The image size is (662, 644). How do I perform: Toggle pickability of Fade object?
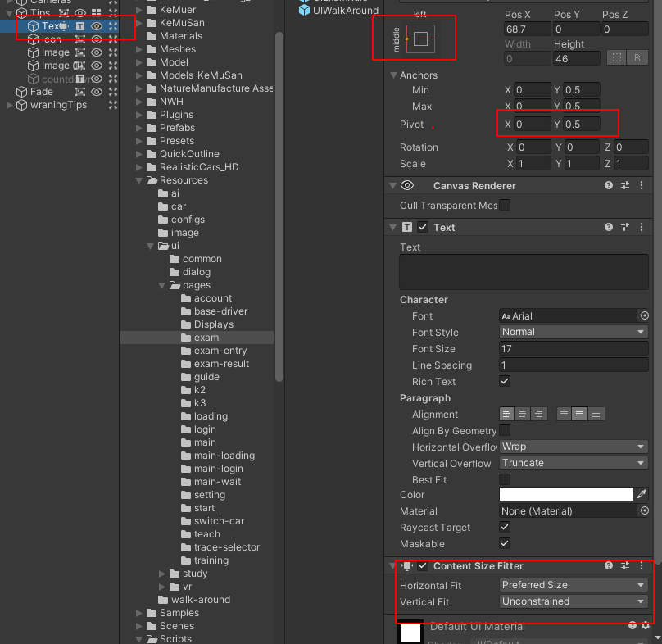pyautogui.click(x=113, y=92)
